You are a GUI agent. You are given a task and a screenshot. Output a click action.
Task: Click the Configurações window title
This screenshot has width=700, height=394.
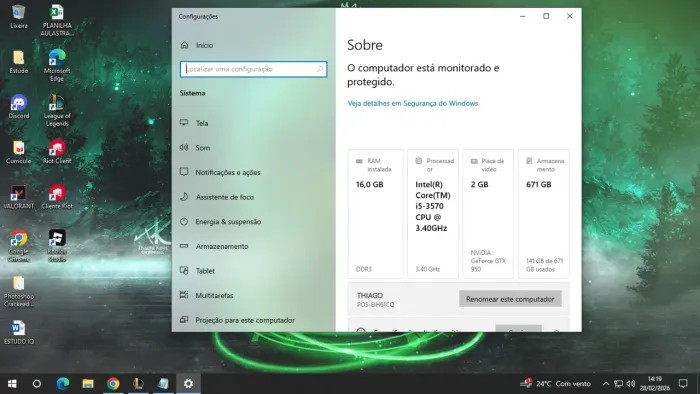[198, 17]
